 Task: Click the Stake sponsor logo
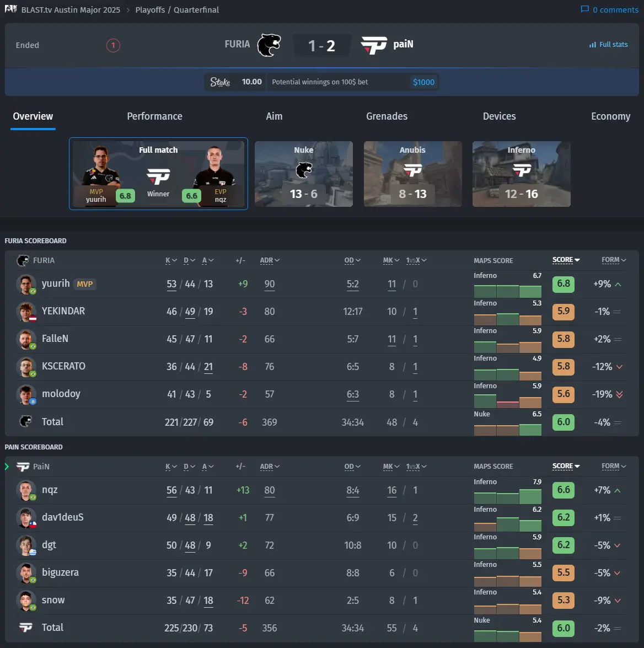220,82
